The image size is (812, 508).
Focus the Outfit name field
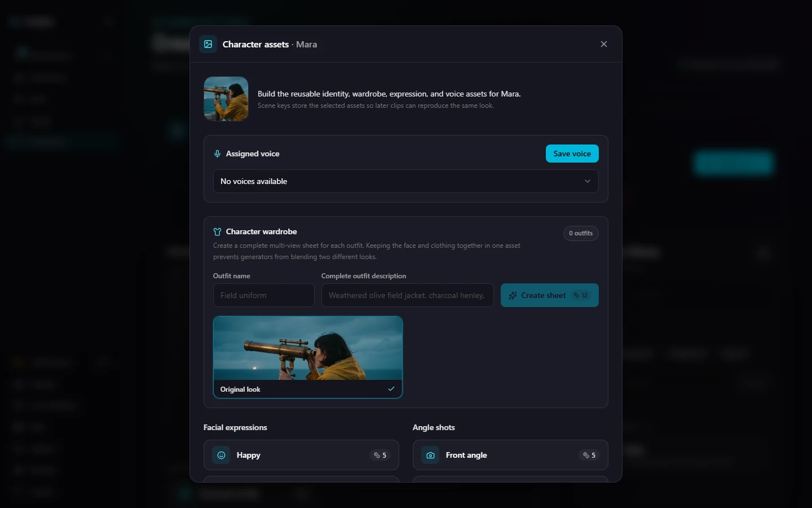click(264, 295)
